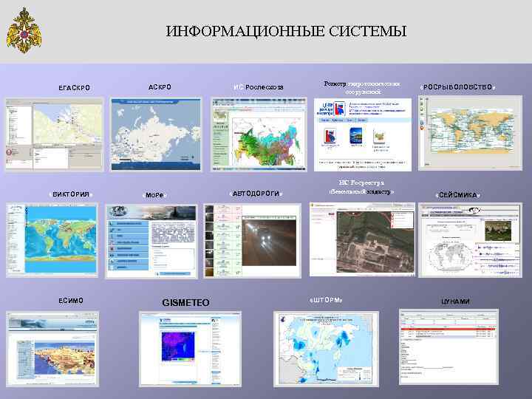Click the РОСРЫБОЛОВСТВО label
This screenshot has height=399, width=532.
[x=457, y=87]
